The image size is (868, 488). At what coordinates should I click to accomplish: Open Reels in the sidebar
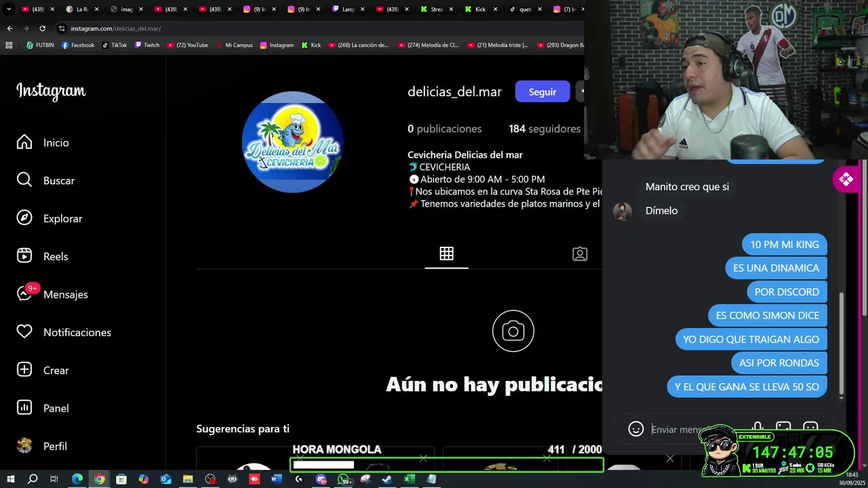(x=24, y=256)
